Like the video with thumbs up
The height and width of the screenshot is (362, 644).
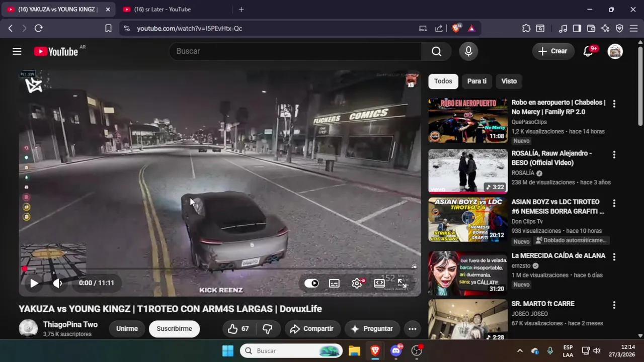(x=238, y=329)
